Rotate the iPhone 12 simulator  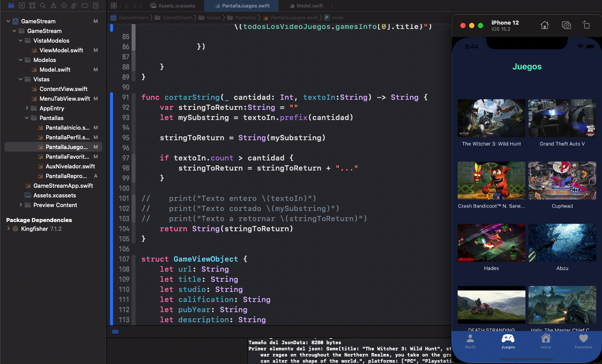point(586,25)
